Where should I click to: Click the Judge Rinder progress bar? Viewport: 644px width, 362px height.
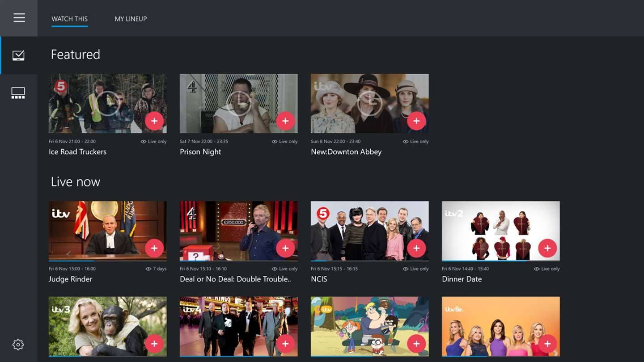pyautogui.click(x=108, y=261)
